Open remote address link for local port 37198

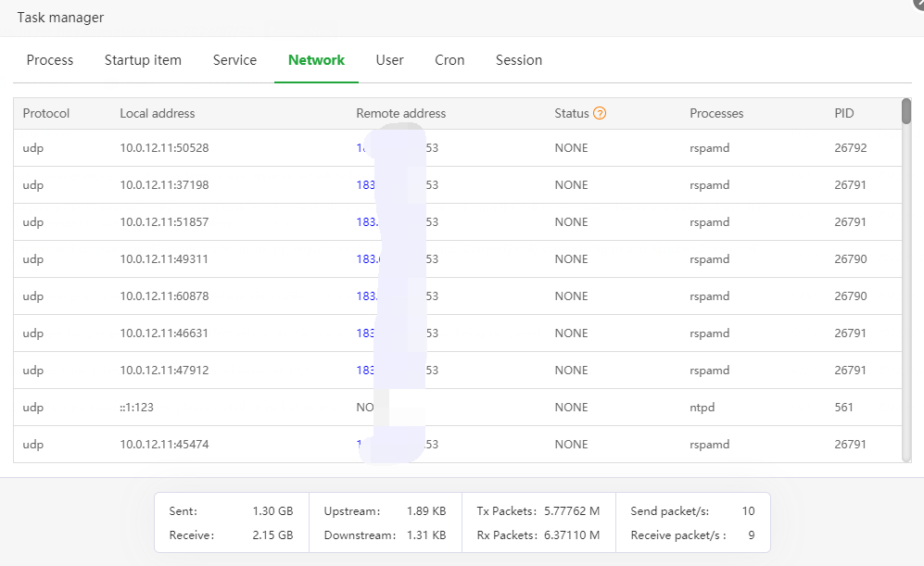pos(366,185)
